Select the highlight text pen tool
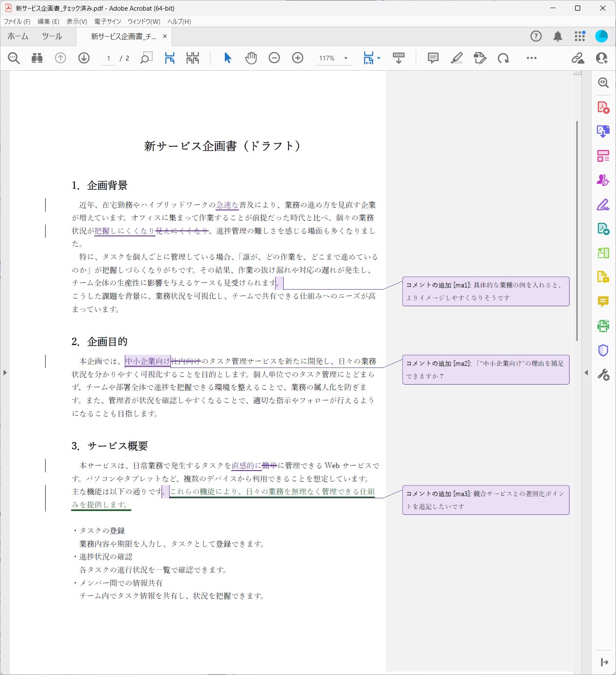 (456, 58)
